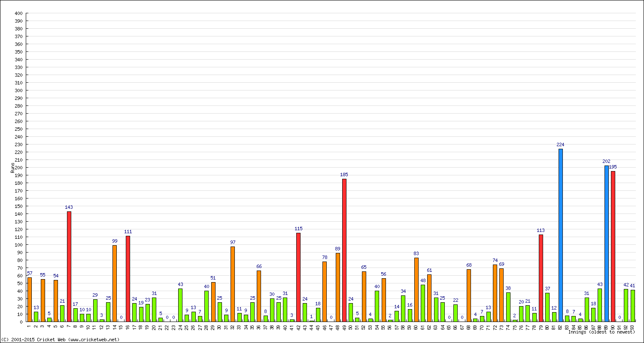
Task: Click the Cricket Web copyright notice
Action: pyautogui.click(x=61, y=340)
